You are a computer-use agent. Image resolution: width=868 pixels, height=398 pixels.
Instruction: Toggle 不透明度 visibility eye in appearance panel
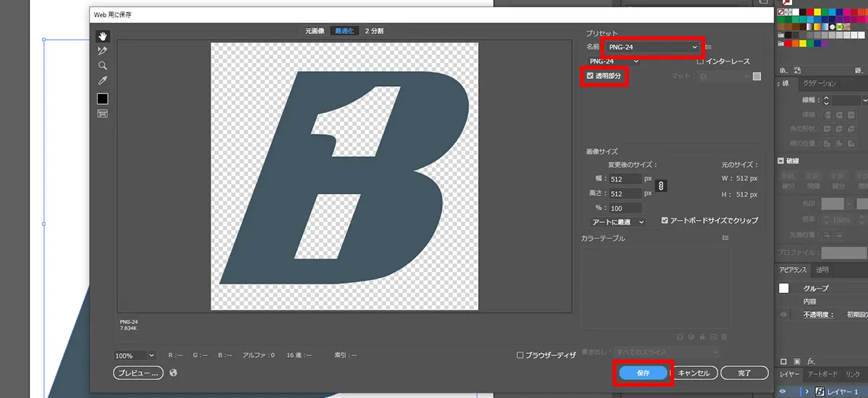pos(783,315)
